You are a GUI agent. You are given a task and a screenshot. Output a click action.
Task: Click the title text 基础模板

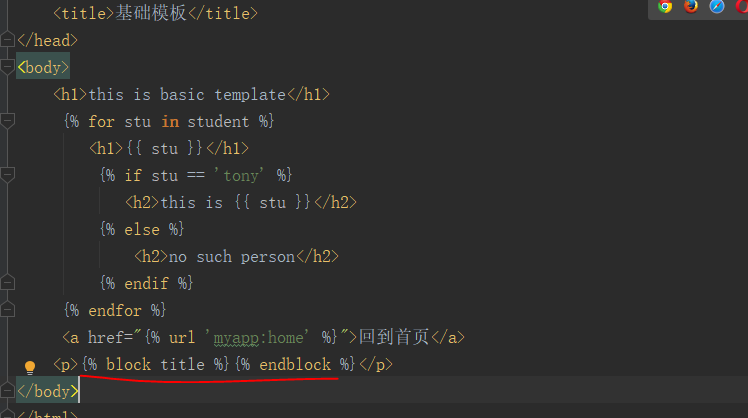pyautogui.click(x=151, y=13)
